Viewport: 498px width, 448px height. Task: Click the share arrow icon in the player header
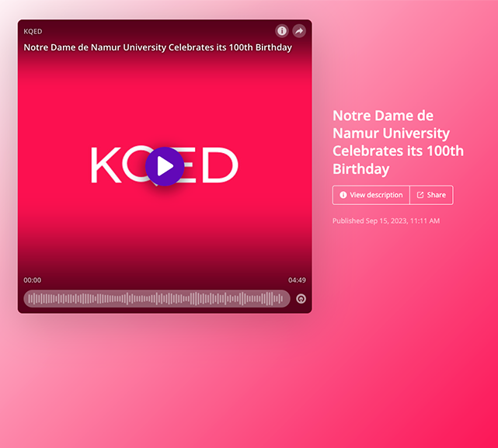point(299,31)
